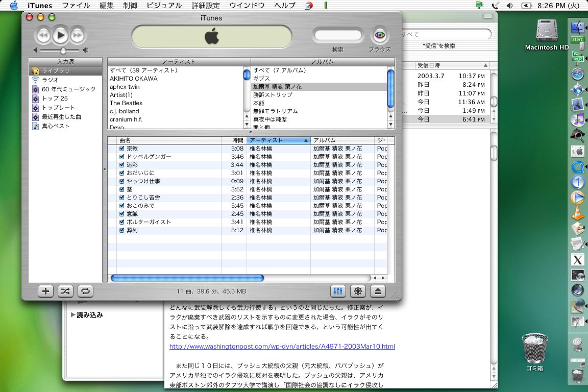The width and height of the screenshot is (588, 392).
Task: Click the iTunes play button
Action: 60,36
